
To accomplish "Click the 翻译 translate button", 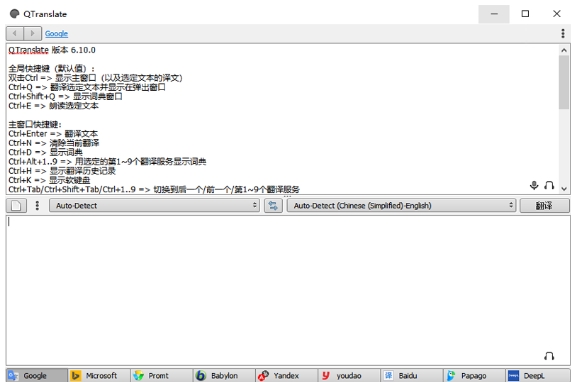I will [x=544, y=206].
